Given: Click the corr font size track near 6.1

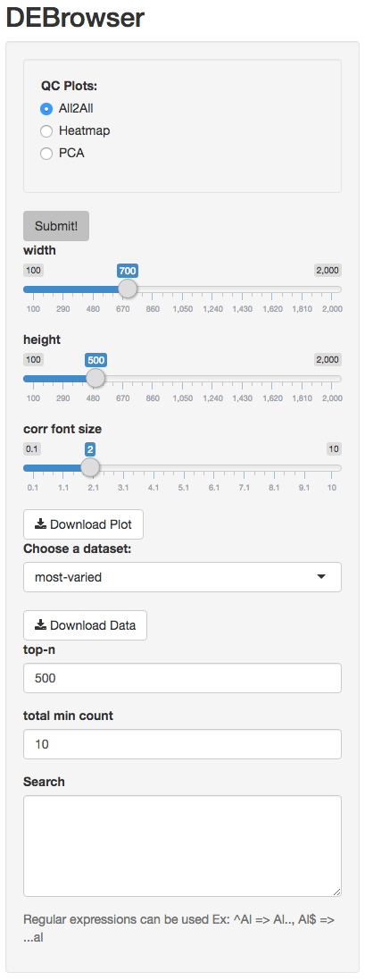Looking at the screenshot, I should pyautogui.click(x=213, y=467).
